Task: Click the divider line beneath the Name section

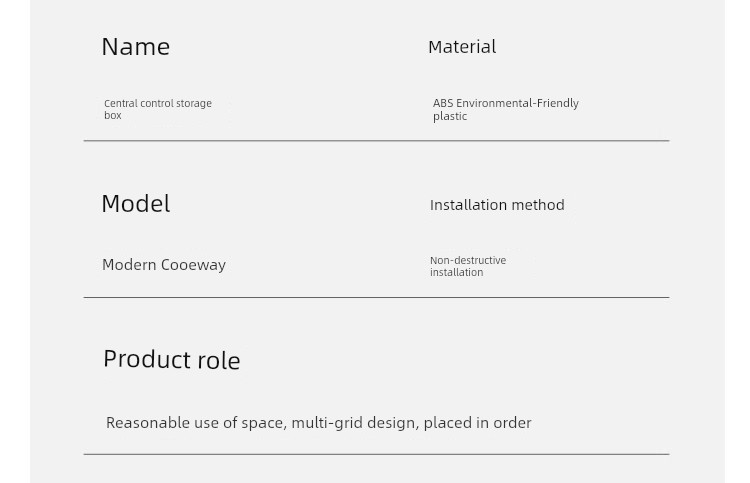Action: (376, 141)
